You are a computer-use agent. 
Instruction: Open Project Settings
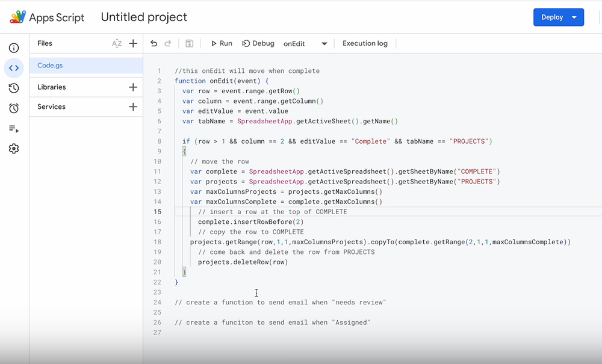point(13,149)
